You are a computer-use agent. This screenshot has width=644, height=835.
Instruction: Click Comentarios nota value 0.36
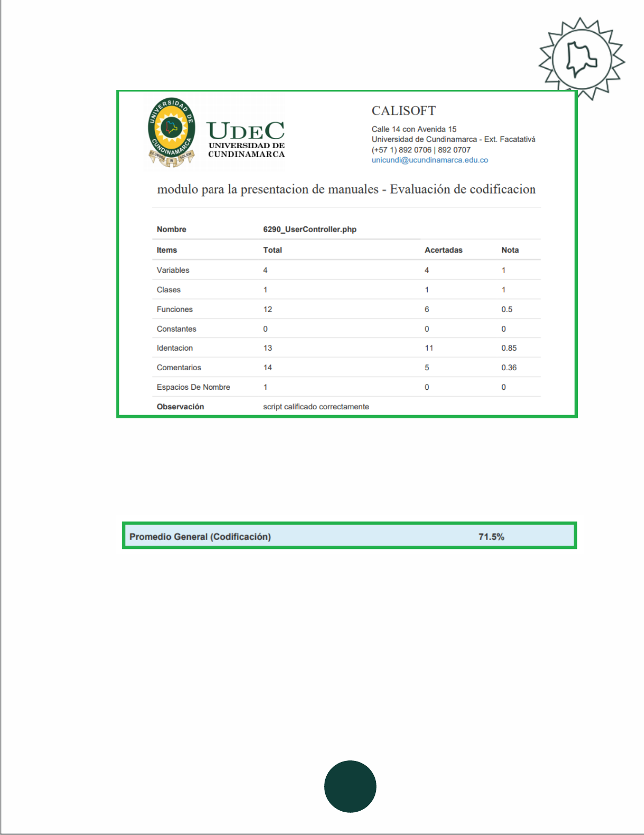coord(509,368)
